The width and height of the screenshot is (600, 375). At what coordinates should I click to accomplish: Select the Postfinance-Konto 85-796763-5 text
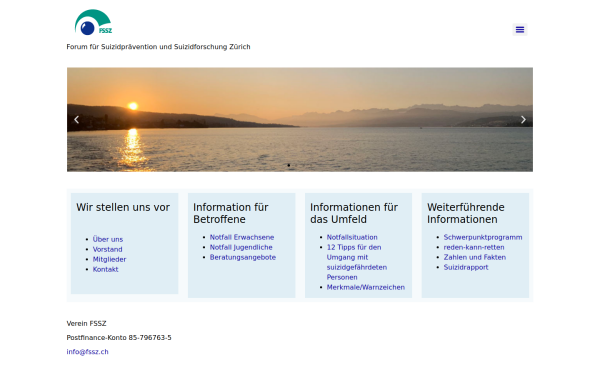point(119,338)
